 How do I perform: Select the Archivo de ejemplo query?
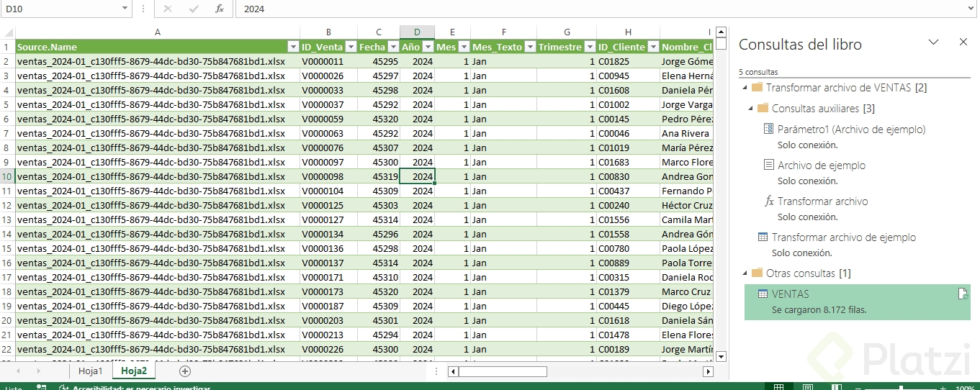pos(822,165)
